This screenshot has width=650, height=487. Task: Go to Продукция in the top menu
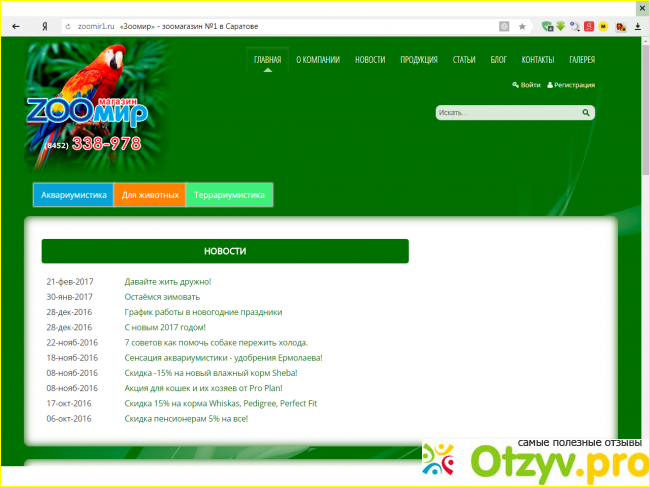point(418,60)
